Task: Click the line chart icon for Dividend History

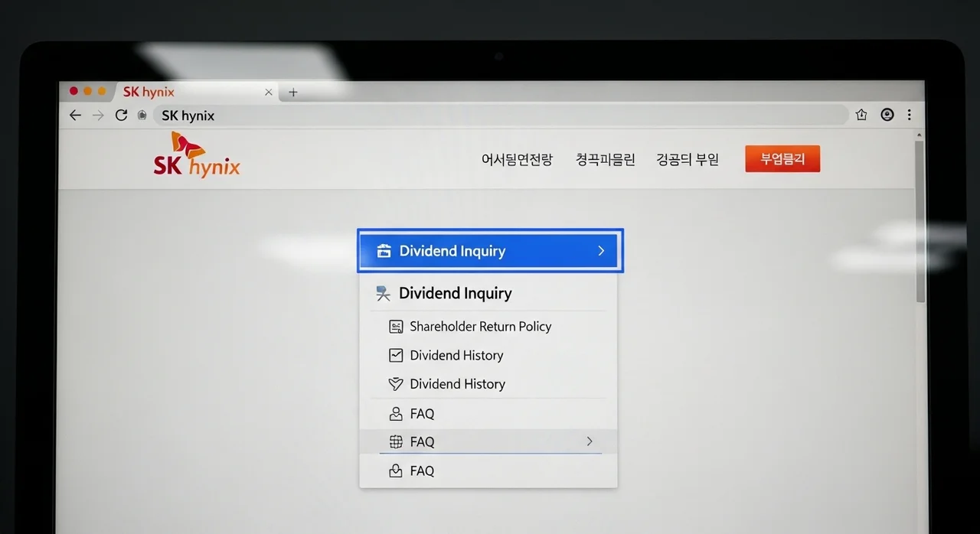Action: point(396,355)
